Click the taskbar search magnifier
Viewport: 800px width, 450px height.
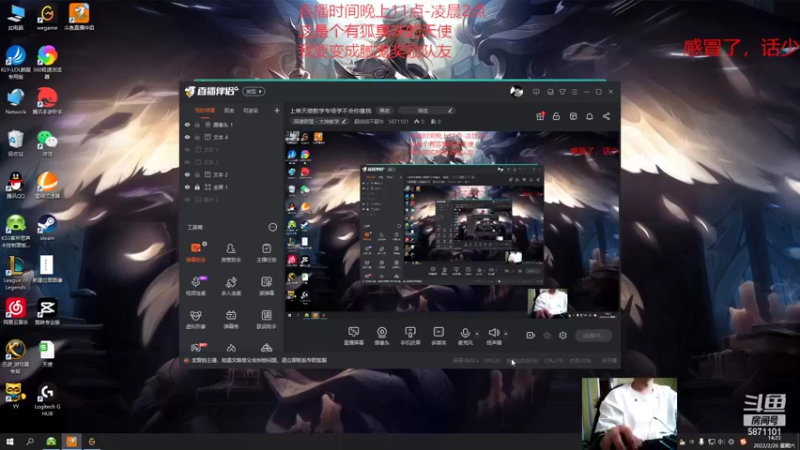[30, 441]
